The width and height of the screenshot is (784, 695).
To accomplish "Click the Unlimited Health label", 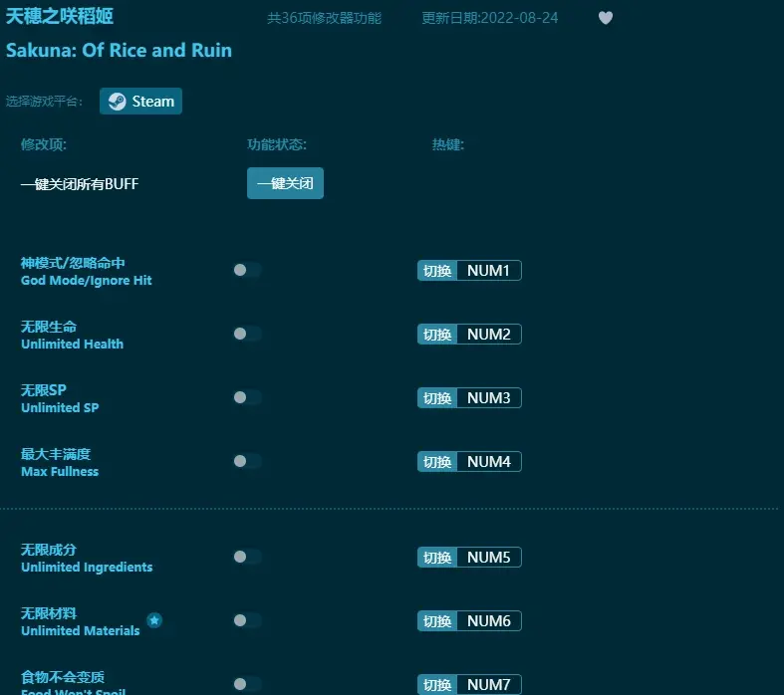I will (x=72, y=344).
